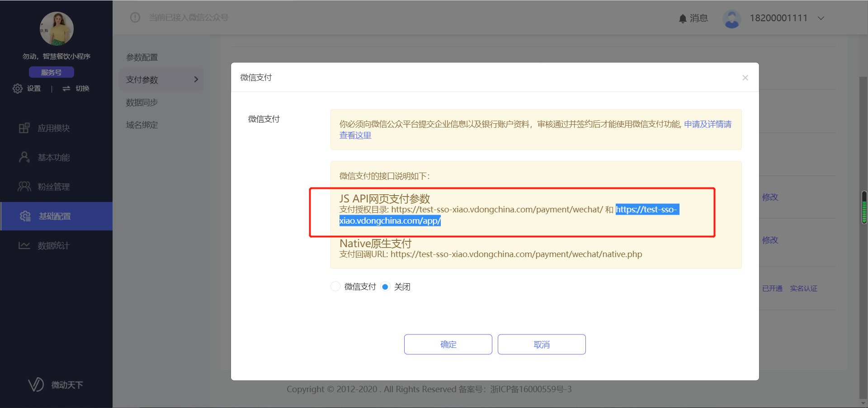Screen dimensions: 868x408
Task: Open settings gear icon under account name
Action: pos(17,89)
